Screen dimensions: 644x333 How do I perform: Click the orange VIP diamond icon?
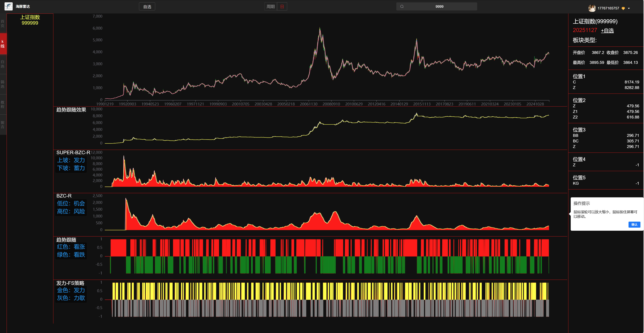(x=623, y=8)
